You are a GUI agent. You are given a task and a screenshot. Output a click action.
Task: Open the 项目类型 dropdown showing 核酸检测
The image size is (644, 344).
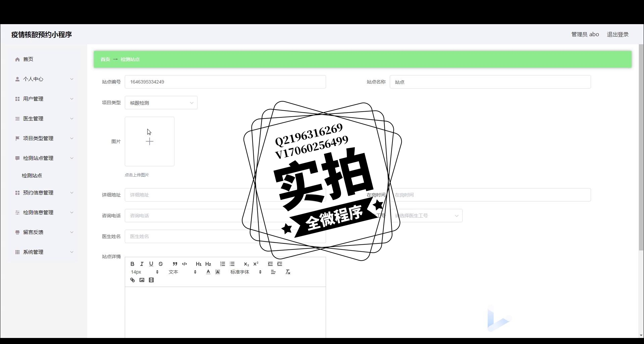(x=161, y=103)
